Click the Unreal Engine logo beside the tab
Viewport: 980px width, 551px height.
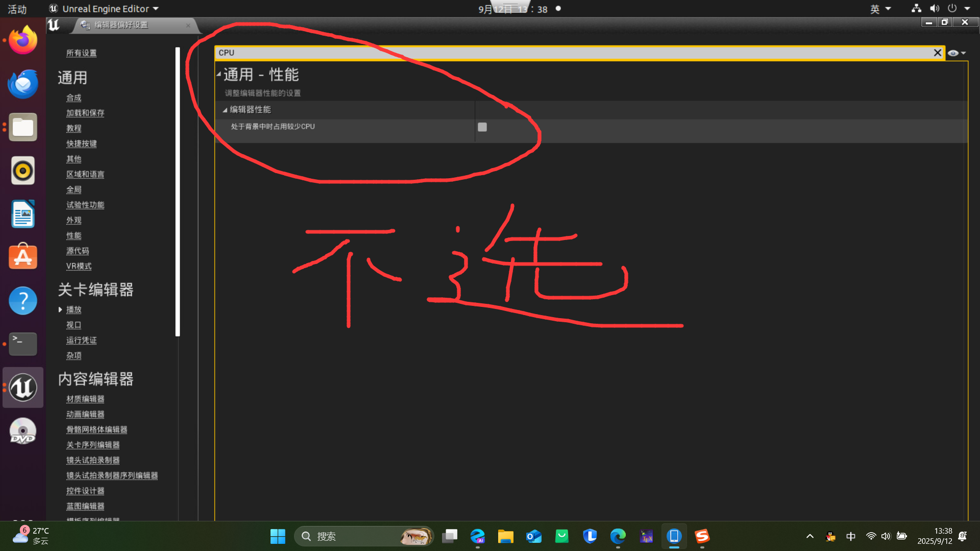tap(54, 25)
